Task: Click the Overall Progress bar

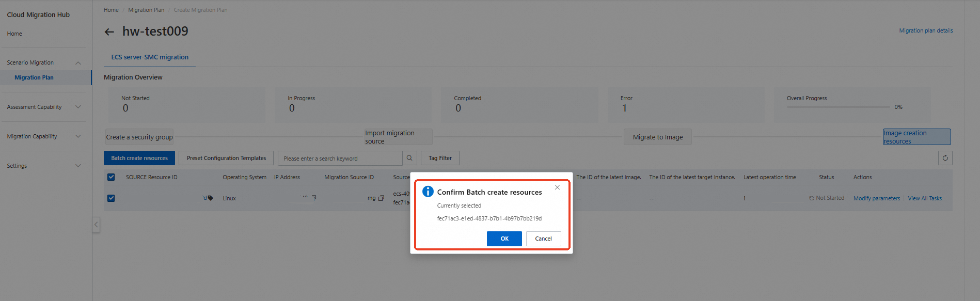Action: click(838, 107)
